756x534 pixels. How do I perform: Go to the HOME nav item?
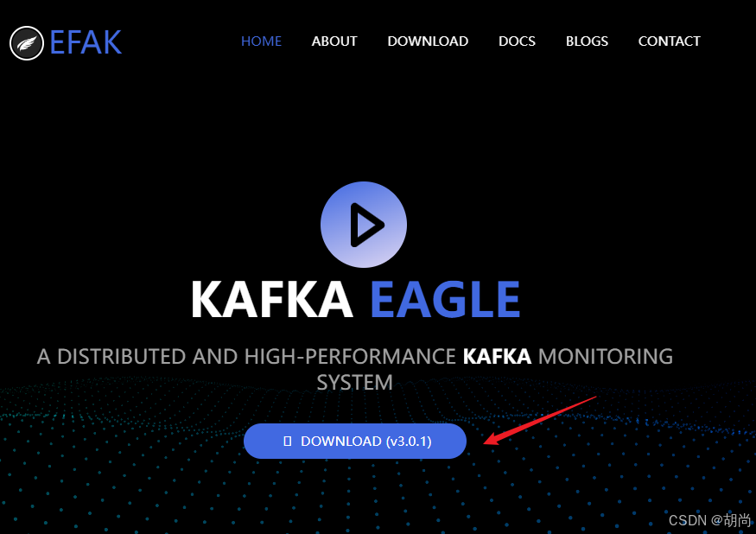click(261, 41)
